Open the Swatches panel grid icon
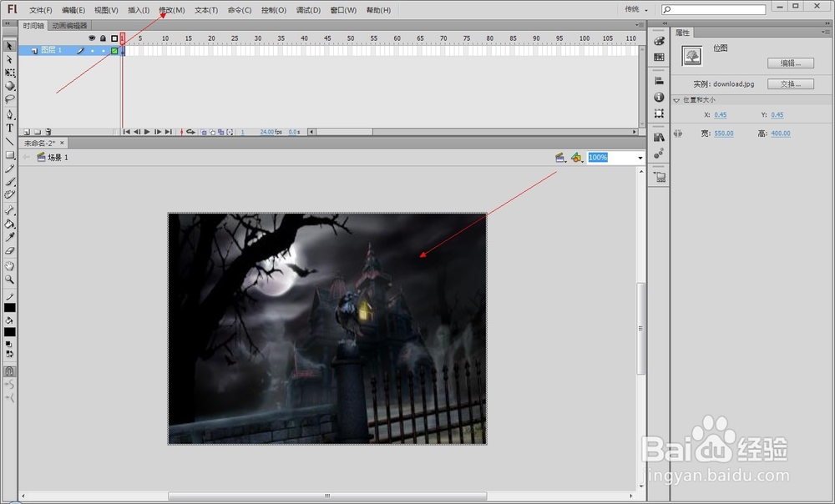This screenshot has width=835, height=504. [659, 57]
